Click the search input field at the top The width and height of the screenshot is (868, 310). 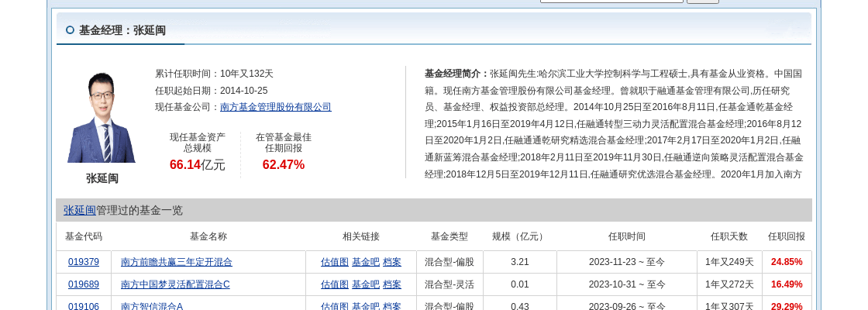(x=611, y=1)
